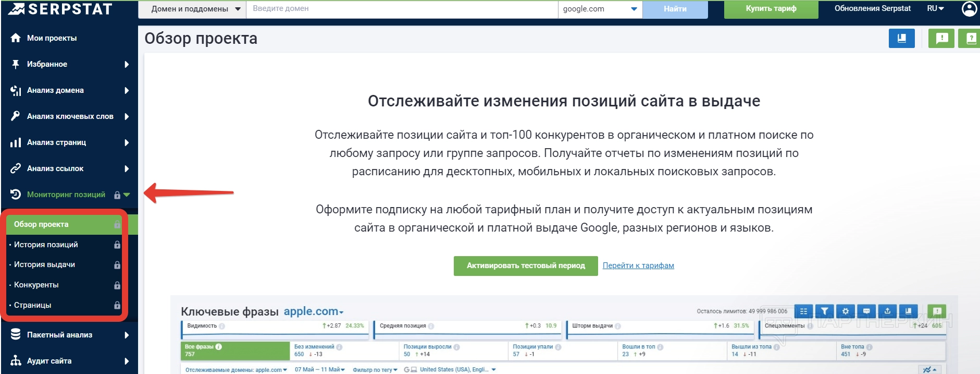Expand Анализ ключевых слов with its arrow

click(127, 116)
